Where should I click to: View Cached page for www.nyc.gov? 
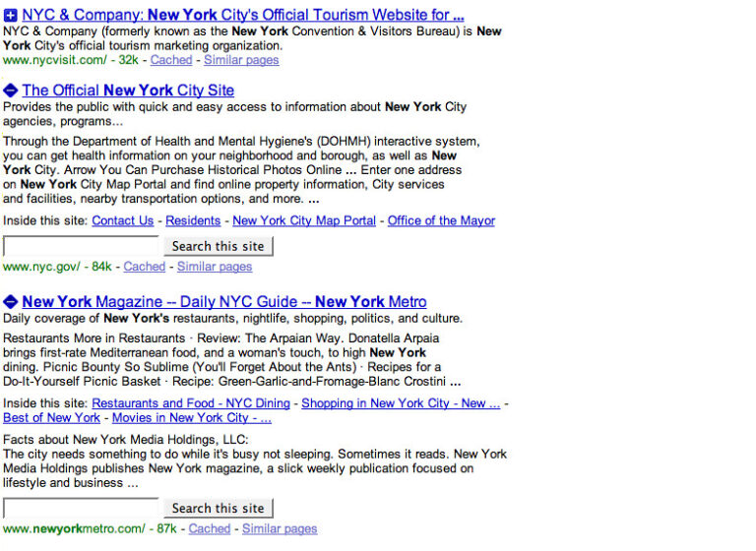point(144,267)
